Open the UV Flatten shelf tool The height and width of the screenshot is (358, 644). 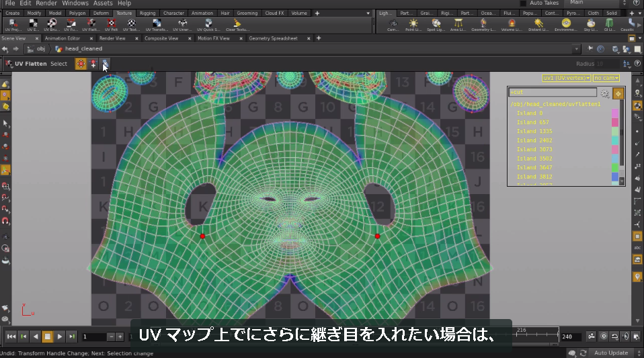[91, 25]
